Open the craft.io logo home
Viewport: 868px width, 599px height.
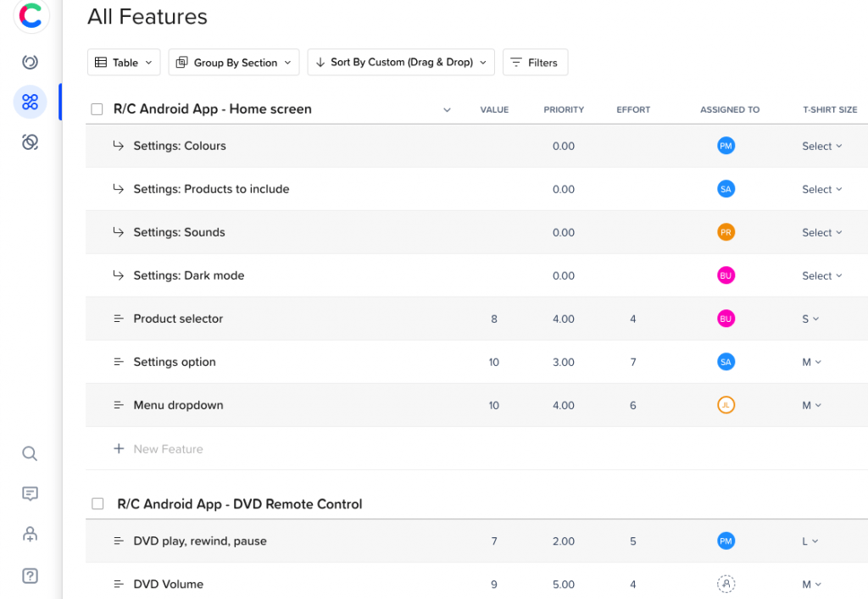click(x=31, y=15)
